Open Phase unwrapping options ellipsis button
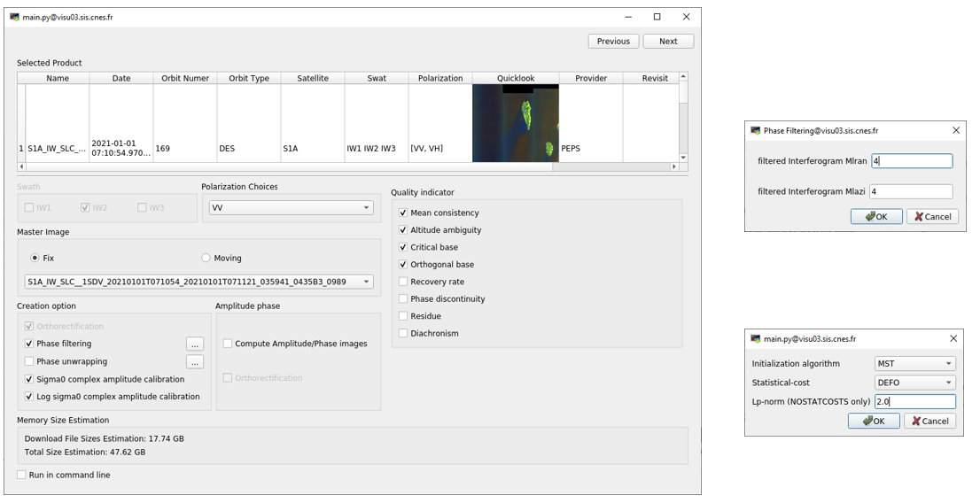 pos(195,361)
